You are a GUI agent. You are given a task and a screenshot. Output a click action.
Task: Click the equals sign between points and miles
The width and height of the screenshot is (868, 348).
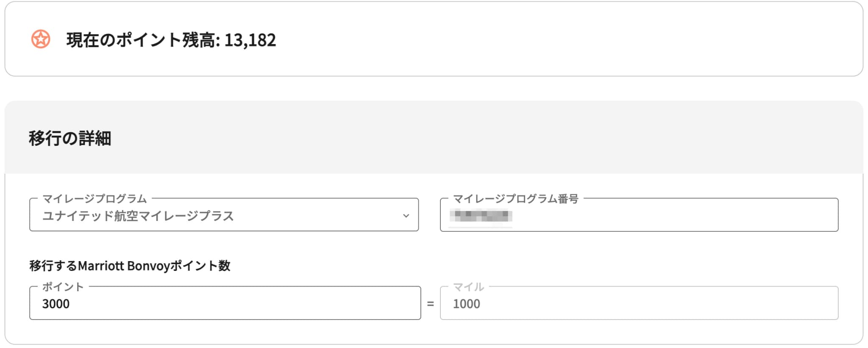coord(430,304)
